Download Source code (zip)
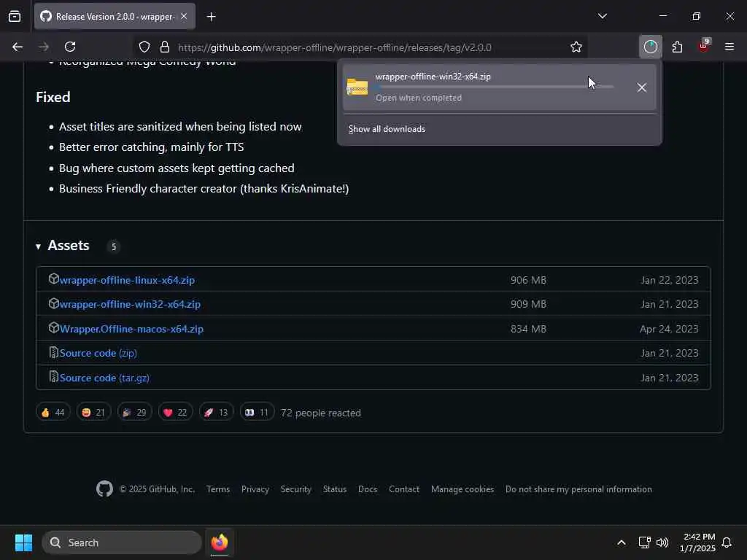The width and height of the screenshot is (747, 560). point(98,354)
